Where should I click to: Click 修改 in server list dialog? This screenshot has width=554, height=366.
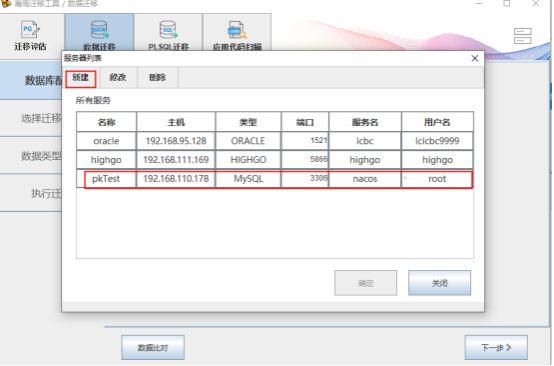118,77
